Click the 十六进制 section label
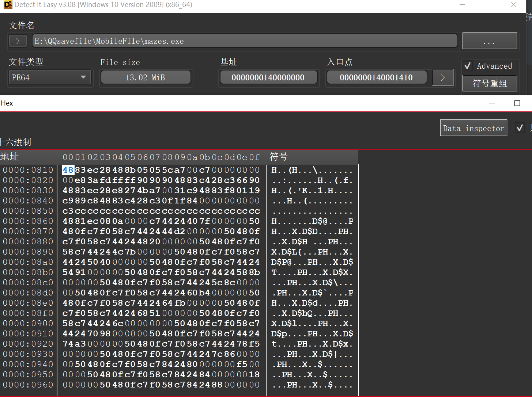This screenshot has height=397, width=532. (x=15, y=142)
